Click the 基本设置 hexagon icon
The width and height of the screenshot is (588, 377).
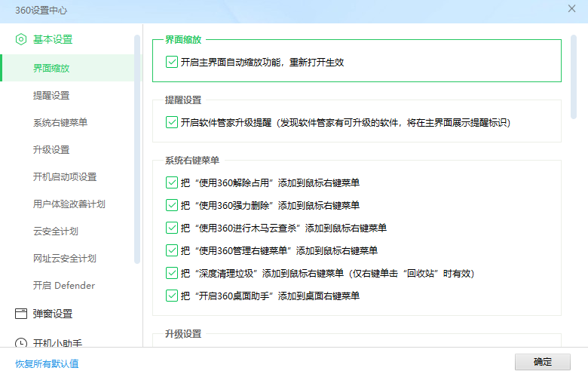coord(21,39)
